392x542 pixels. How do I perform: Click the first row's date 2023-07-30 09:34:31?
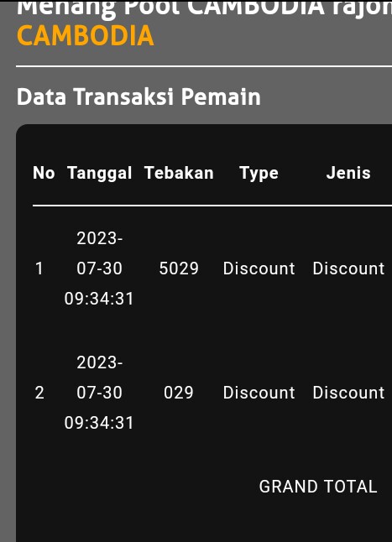[99, 268]
